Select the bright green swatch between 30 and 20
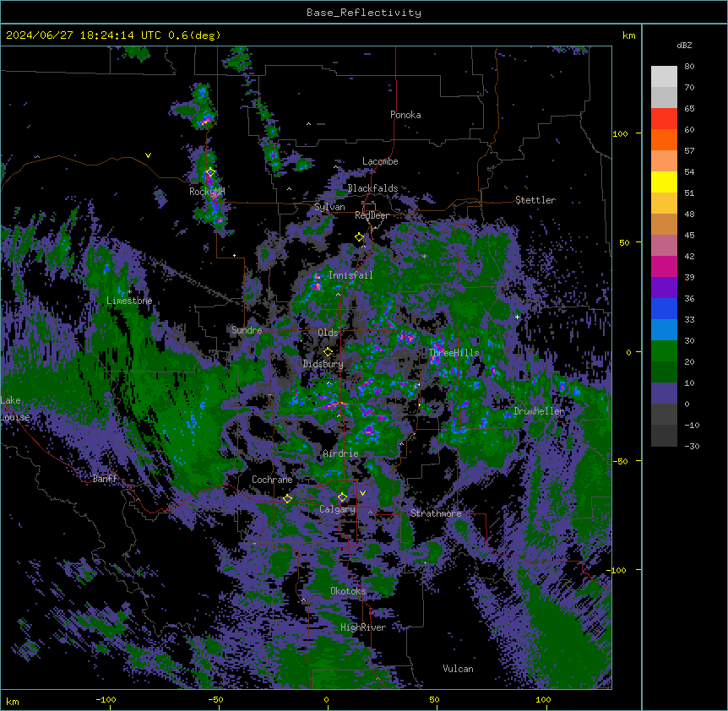This screenshot has height=711, width=728. click(664, 351)
